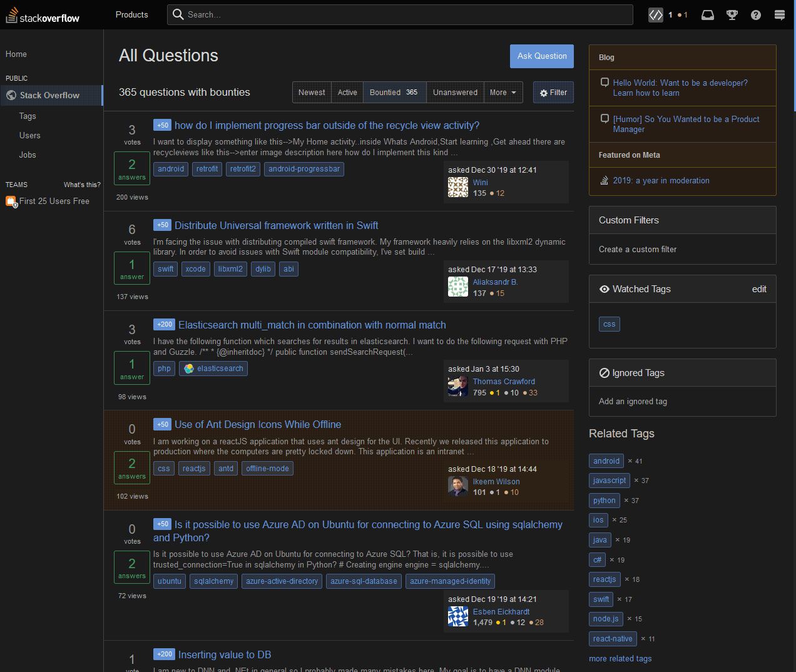Navigate to Jobs in the sidebar

[x=27, y=155]
